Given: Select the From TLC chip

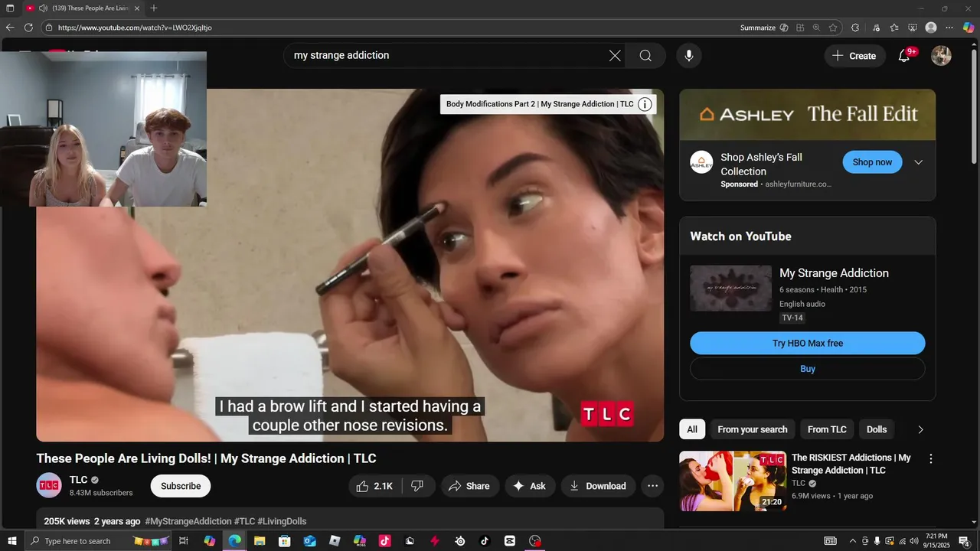Looking at the screenshot, I should tap(827, 429).
